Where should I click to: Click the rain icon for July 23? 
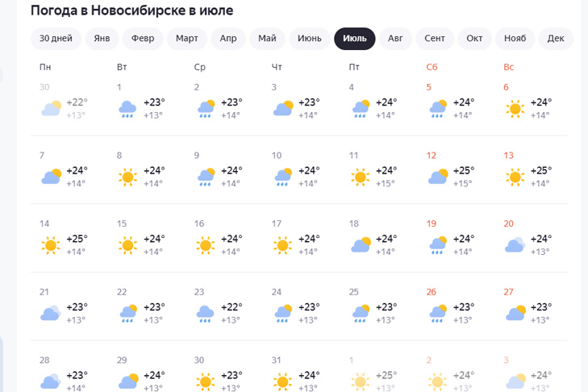(205, 313)
